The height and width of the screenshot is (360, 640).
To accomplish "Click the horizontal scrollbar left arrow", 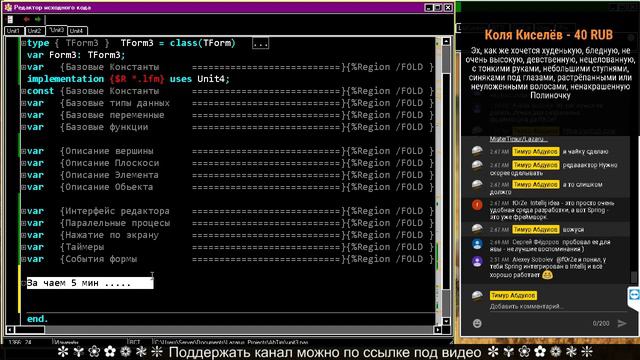I will tap(10, 329).
